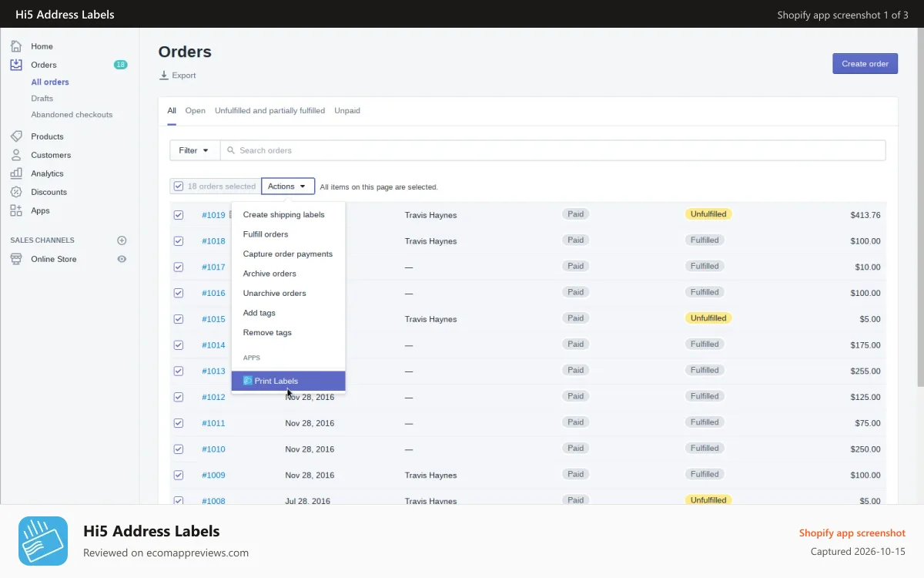
Task: Select Print Labels from Actions menu
Action: 289,381
